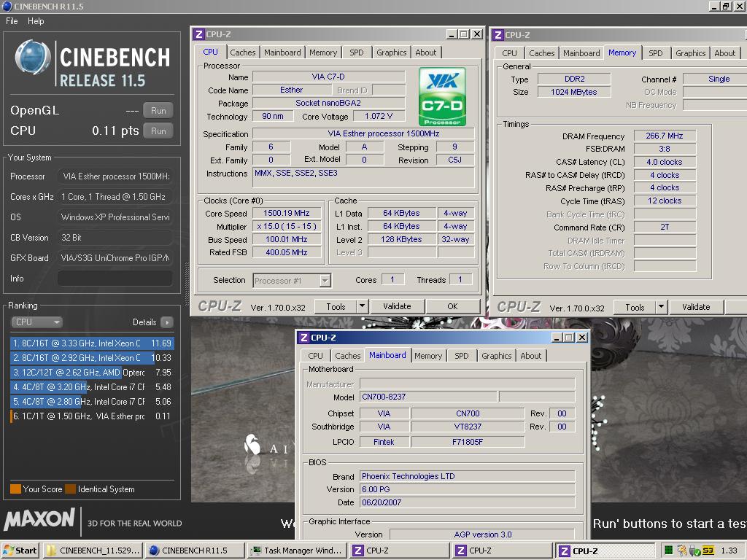The width and height of the screenshot is (747, 560).
Task: Click the Cinebench globe logo icon
Action: [33, 58]
